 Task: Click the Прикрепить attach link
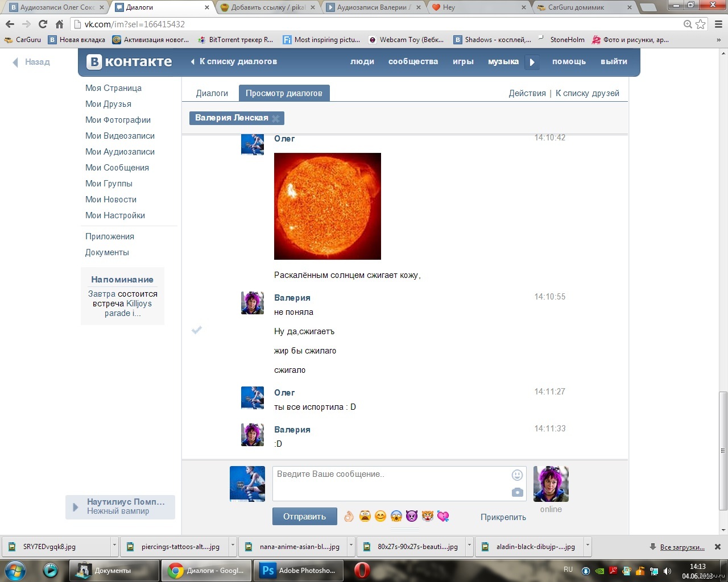point(503,517)
